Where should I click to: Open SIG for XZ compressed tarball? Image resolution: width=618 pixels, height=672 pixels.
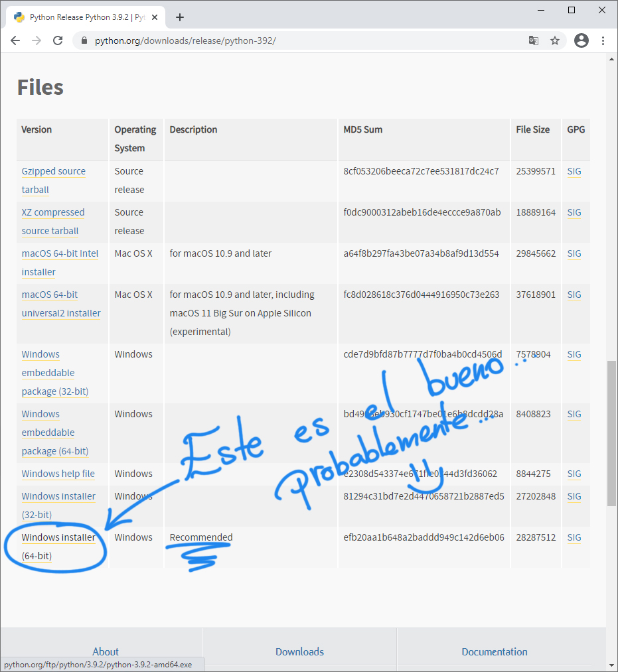click(574, 212)
